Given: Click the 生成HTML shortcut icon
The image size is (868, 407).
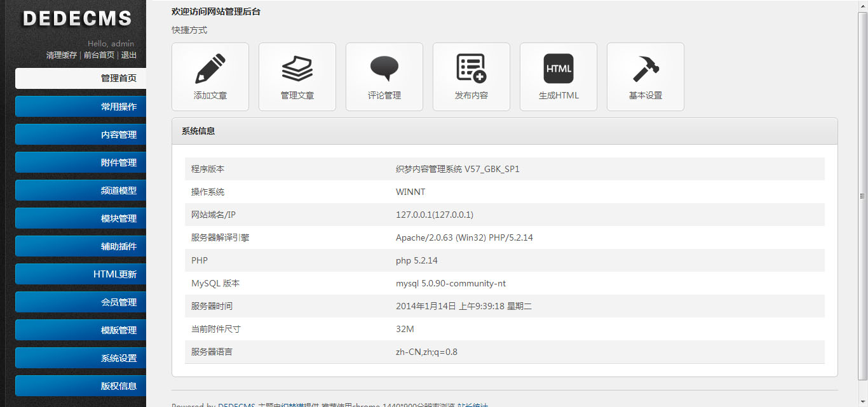Looking at the screenshot, I should click(x=558, y=69).
